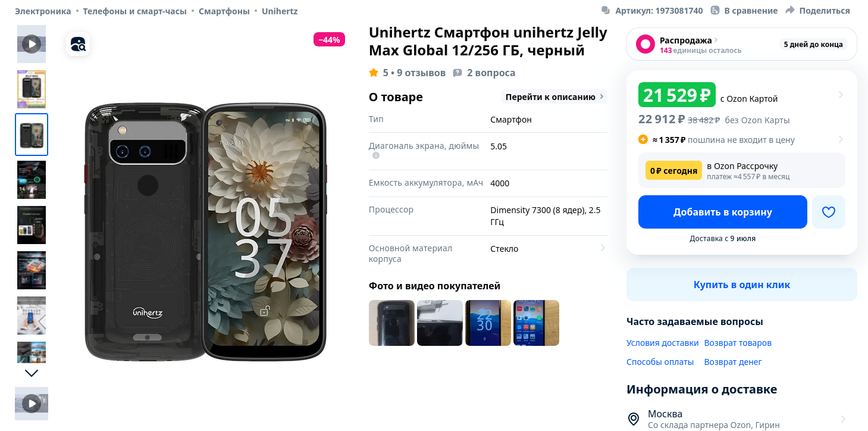Click Купить в один клик button
Screen dimensions: 868x431
pyautogui.click(x=742, y=285)
